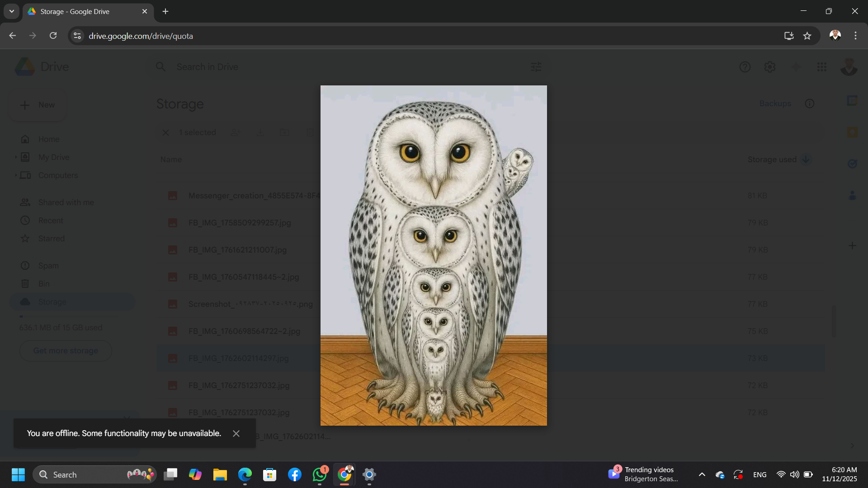This screenshot has width=868, height=488.
Task: Click search options filter icon
Action: [x=536, y=67]
